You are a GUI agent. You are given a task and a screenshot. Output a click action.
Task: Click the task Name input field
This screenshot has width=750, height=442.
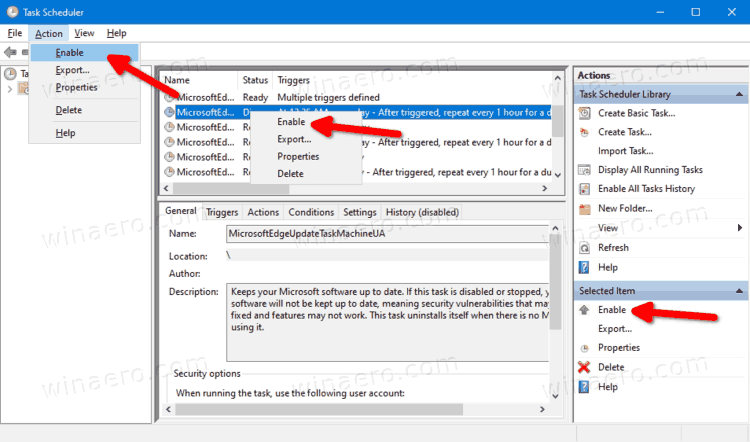[387, 234]
